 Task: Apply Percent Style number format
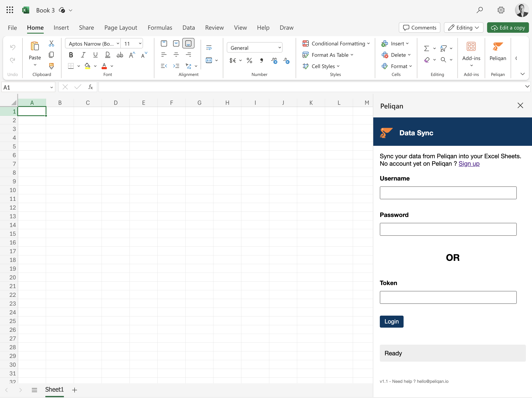(x=249, y=60)
